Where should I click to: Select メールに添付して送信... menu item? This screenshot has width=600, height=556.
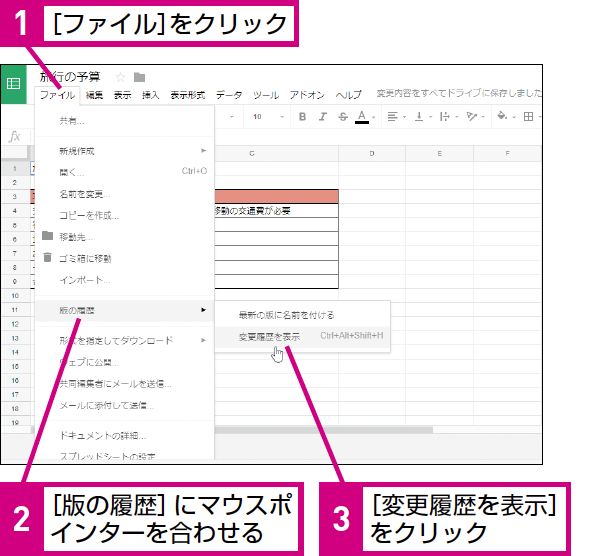(124, 405)
